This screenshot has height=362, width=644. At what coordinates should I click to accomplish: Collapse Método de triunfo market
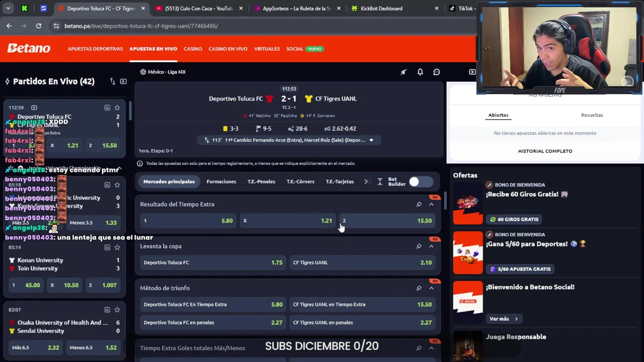pos(431,288)
